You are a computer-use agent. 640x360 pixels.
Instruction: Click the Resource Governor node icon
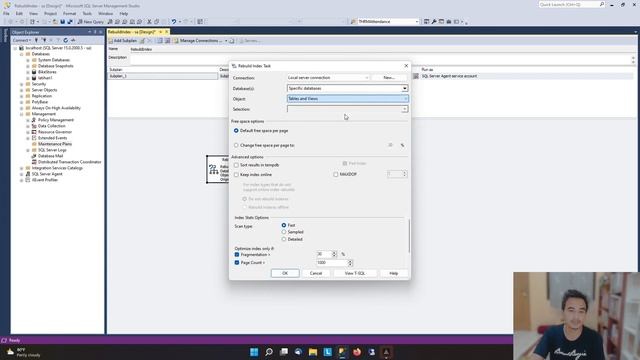[x=34, y=132]
